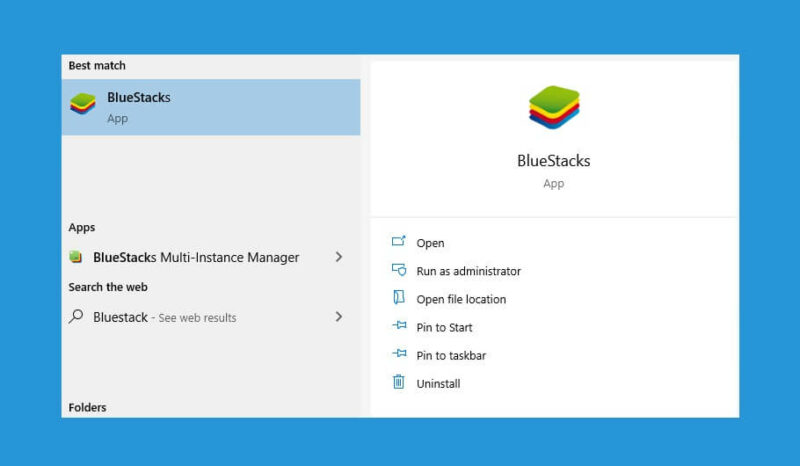The height and width of the screenshot is (466, 800).
Task: Select Pin to taskbar
Action: 451,355
